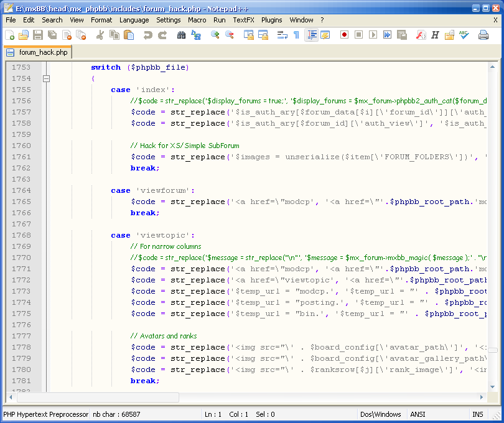This screenshot has width=504, height=423.
Task: Collapse the switch block fold marker
Action: tap(46, 78)
